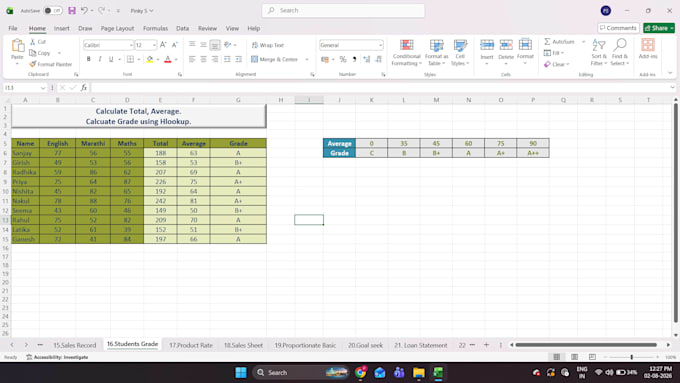Apply percent style format
Viewport: 680px width, 383px height.
coord(343,59)
